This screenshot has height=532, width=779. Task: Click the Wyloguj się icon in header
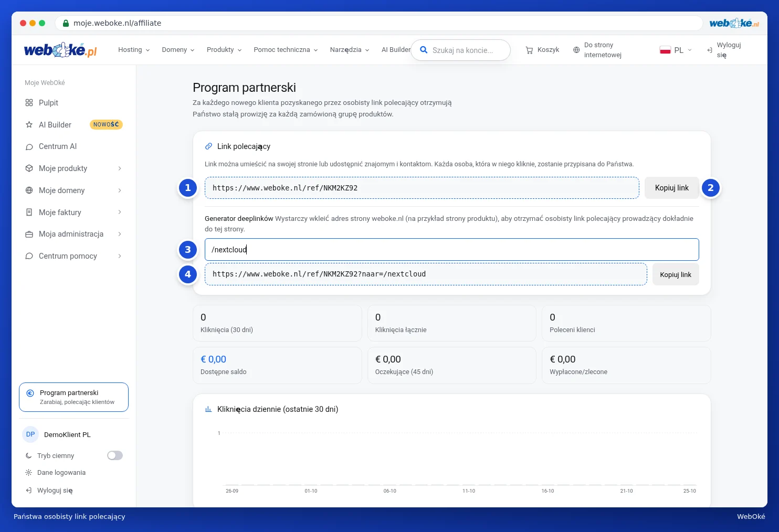[x=710, y=50]
